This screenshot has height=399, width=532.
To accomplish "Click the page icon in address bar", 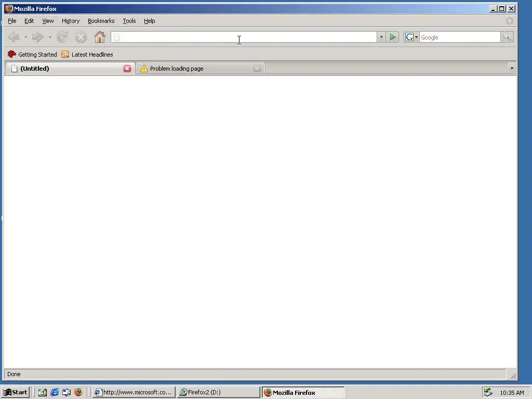I will (x=117, y=37).
